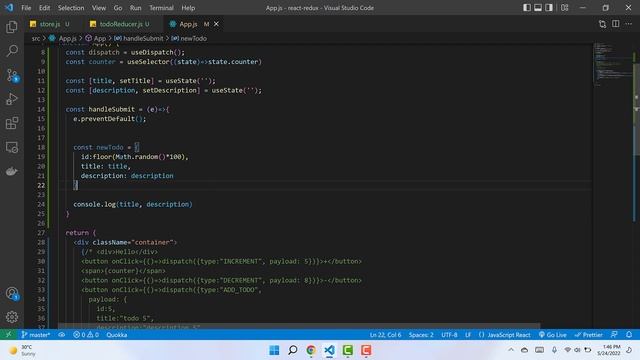
Task: Open Chrome from the taskbar
Action: [311, 350]
